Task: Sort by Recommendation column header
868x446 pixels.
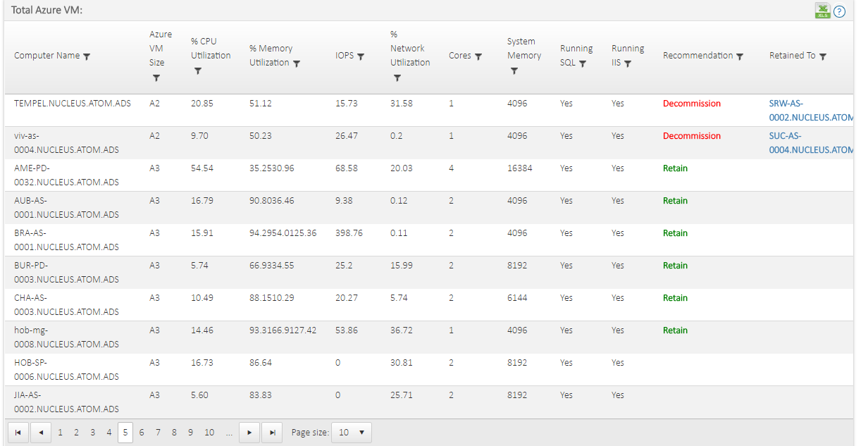Action: pos(698,56)
